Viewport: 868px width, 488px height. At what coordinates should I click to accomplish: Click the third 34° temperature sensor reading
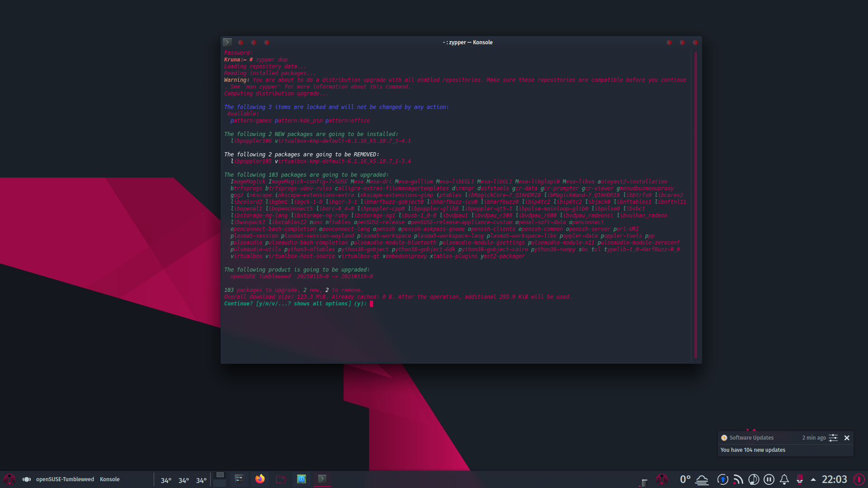point(201,480)
